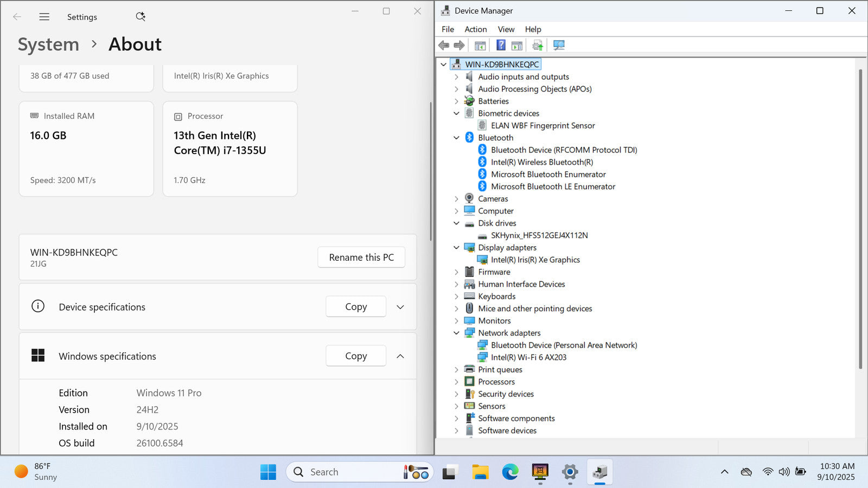The width and height of the screenshot is (868, 488).
Task: Click Scan for hardware changes toolbar icon
Action: pyautogui.click(x=559, y=45)
